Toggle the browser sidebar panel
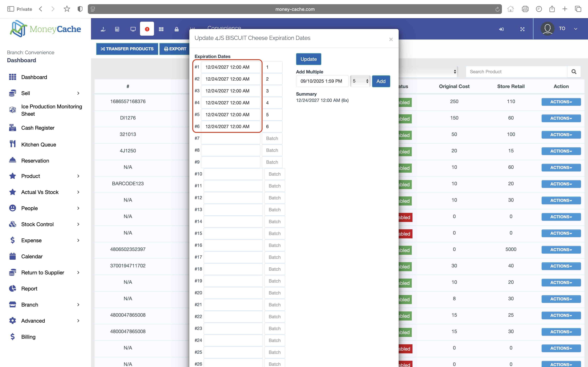 [x=10, y=9]
